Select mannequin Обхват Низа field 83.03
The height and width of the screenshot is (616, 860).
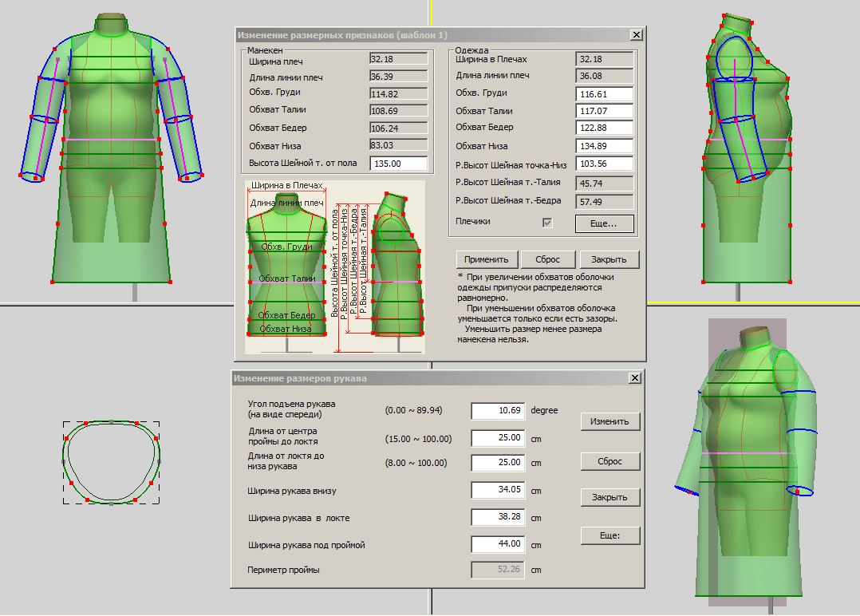pos(398,145)
